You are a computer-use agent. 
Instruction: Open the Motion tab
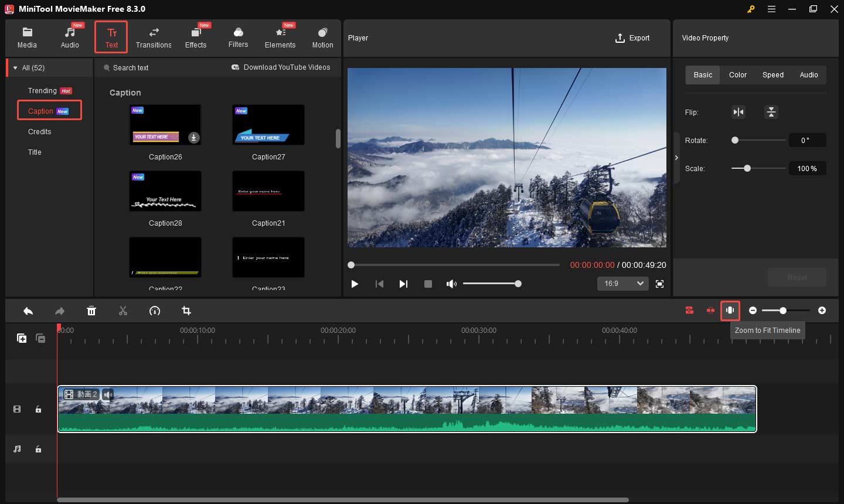(x=322, y=38)
